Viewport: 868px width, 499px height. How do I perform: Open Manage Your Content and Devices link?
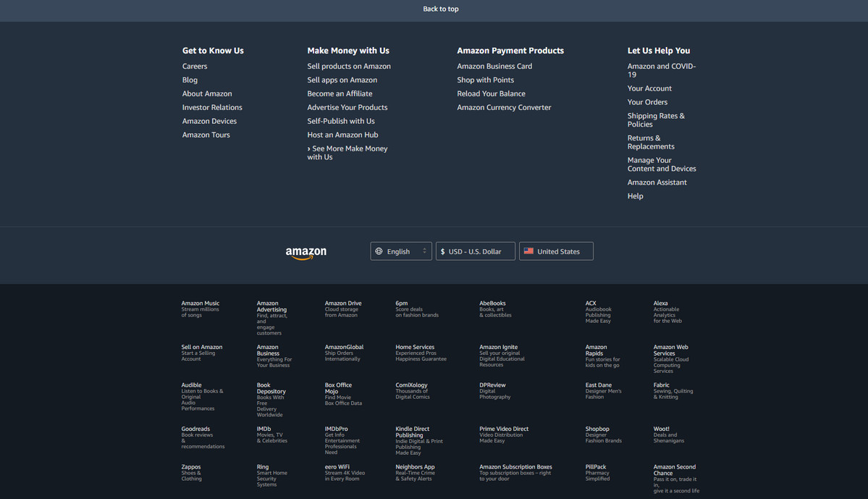click(x=662, y=164)
